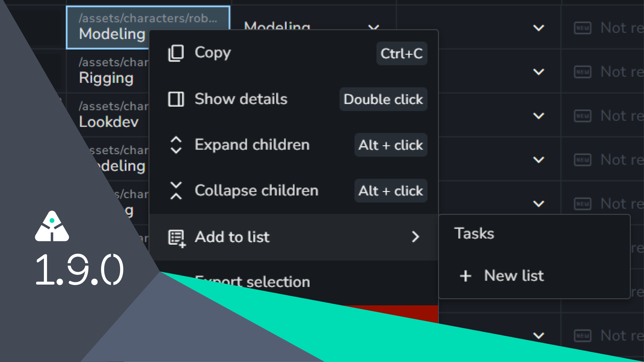
Task: Click the plus icon beside New list
Action: (x=466, y=276)
